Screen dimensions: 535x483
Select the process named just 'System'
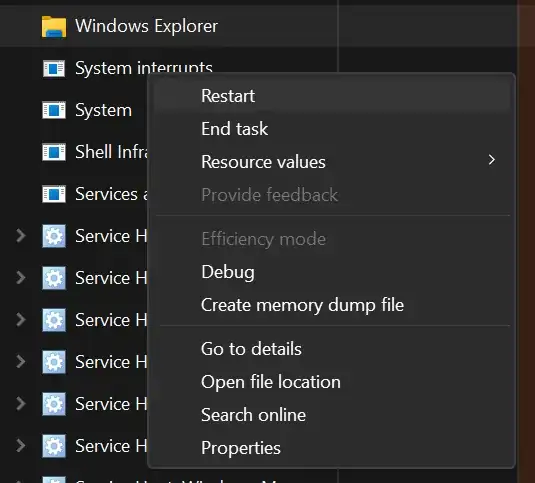(103, 110)
